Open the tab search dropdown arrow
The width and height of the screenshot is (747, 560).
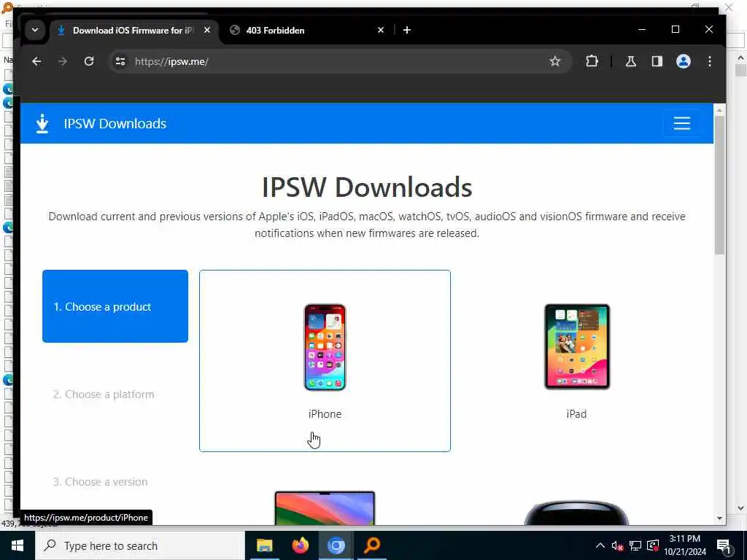tap(35, 30)
